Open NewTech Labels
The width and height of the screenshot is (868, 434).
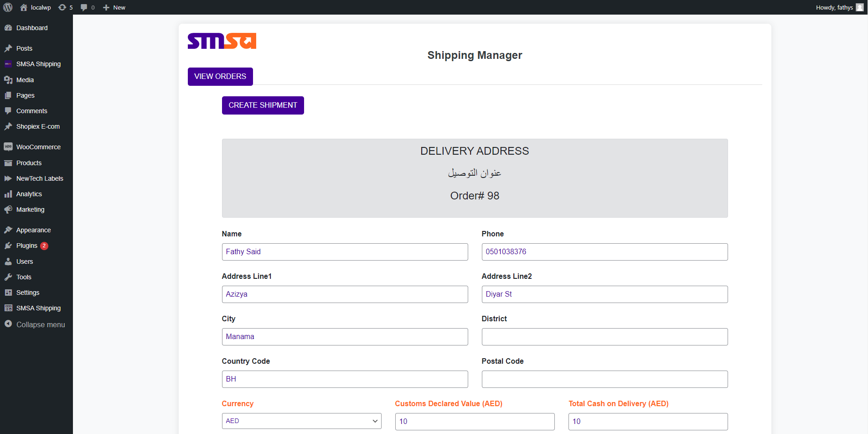[x=40, y=178]
